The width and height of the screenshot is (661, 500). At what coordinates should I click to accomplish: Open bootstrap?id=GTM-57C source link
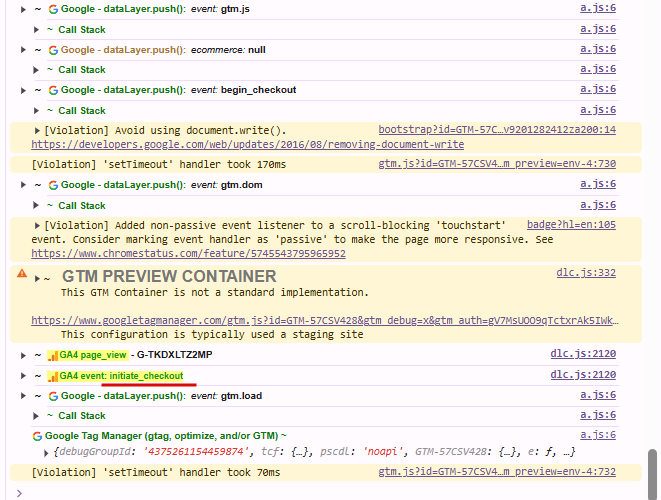click(497, 129)
